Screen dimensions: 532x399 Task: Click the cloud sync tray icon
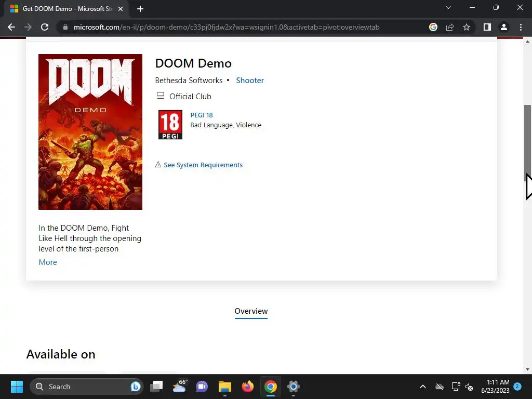[440, 387]
